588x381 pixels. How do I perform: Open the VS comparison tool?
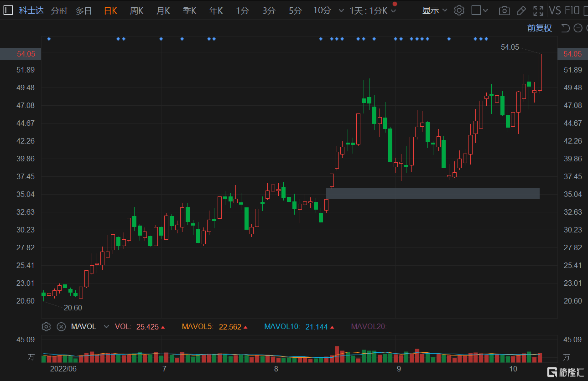[555, 10]
